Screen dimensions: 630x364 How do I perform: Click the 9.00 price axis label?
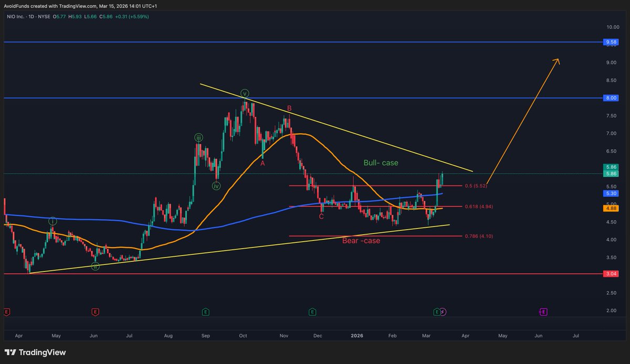(612, 62)
